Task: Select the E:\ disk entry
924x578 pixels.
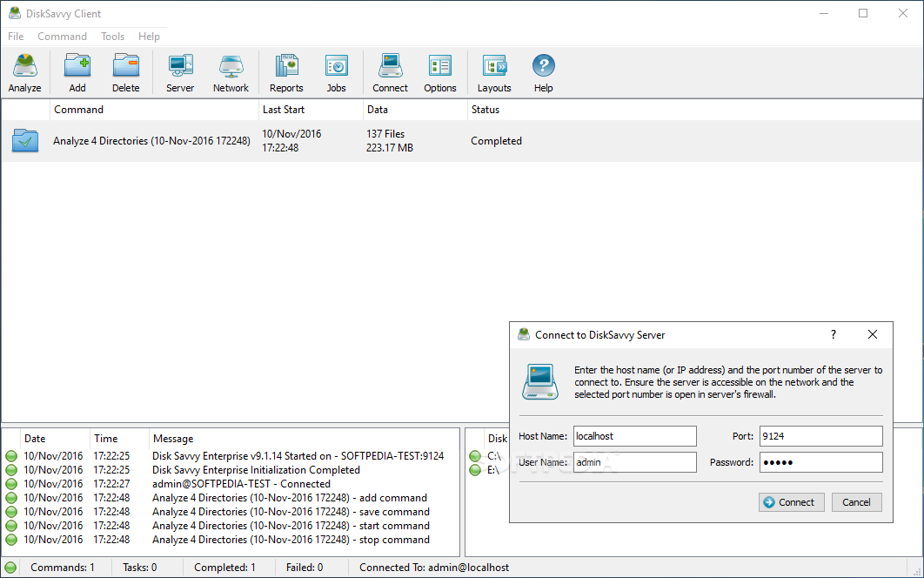Action: [493, 470]
